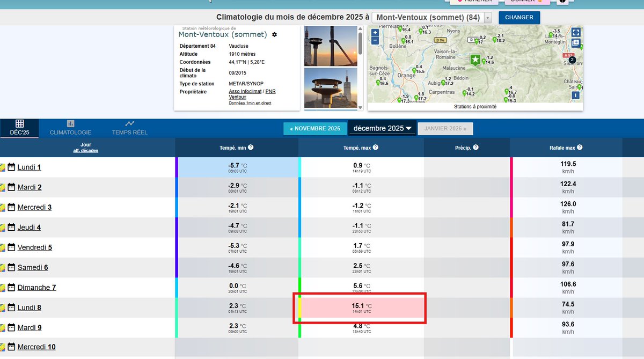This screenshot has width=644, height=359.
Task: Open the calendar icon beside Lundi 1
Action: click(x=11, y=166)
